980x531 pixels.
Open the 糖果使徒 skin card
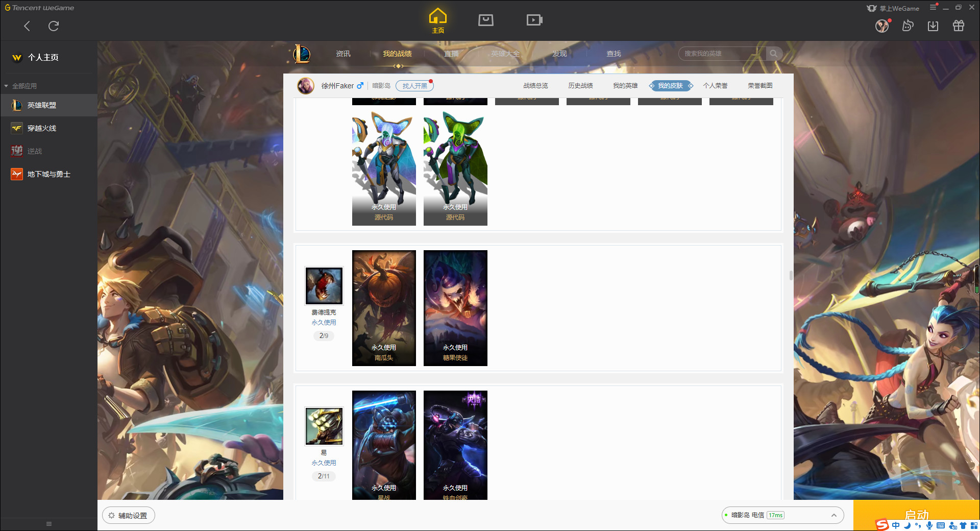tap(455, 308)
